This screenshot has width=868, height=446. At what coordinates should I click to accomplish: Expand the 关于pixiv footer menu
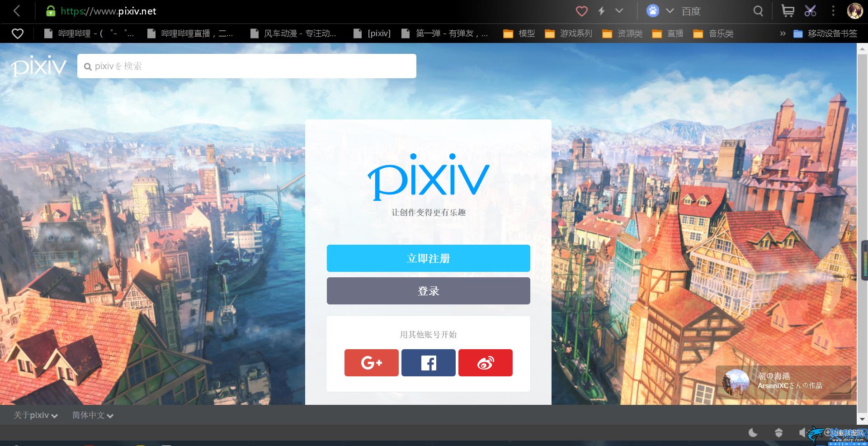pyautogui.click(x=36, y=415)
